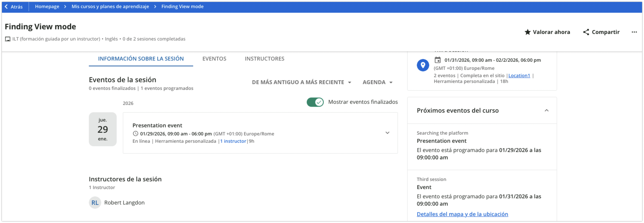Open the sort order dropdown
This screenshot has height=223, width=644.
pyautogui.click(x=301, y=82)
